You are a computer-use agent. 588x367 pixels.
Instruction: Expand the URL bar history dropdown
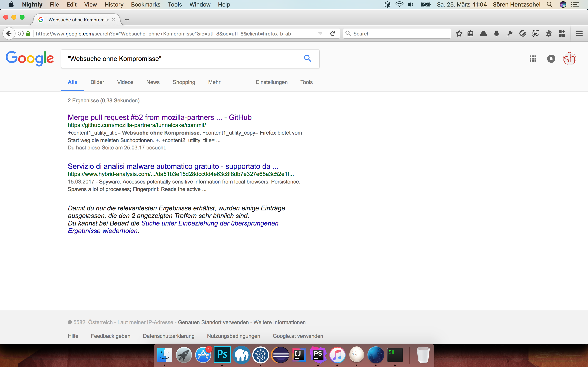(x=320, y=33)
